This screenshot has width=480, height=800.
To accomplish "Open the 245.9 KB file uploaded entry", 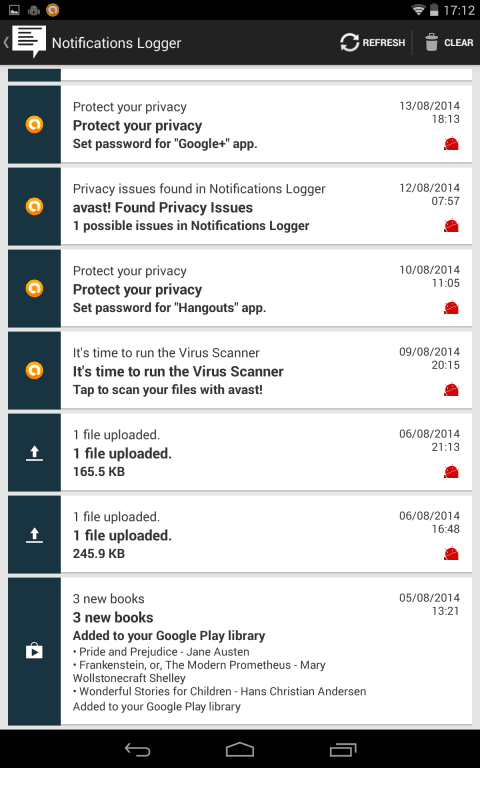I will 240,535.
